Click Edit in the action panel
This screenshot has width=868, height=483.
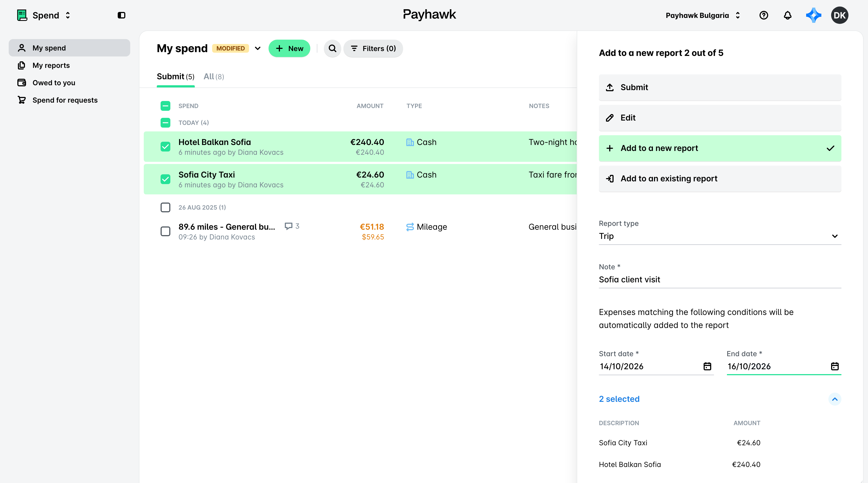(x=720, y=118)
